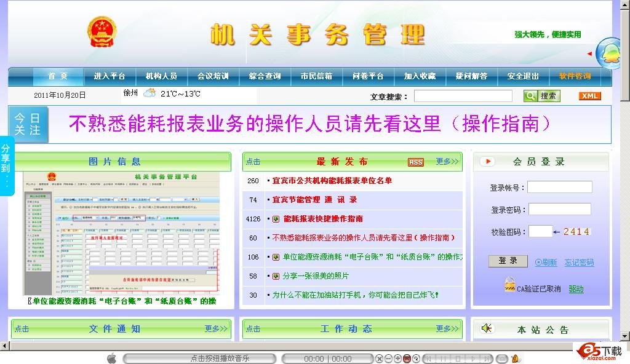
Task: Expand the 分享到 share sidebar tab
Action: coord(6,166)
